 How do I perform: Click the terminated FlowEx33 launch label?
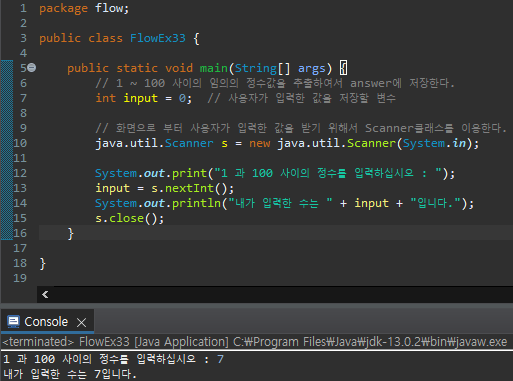(x=255, y=342)
